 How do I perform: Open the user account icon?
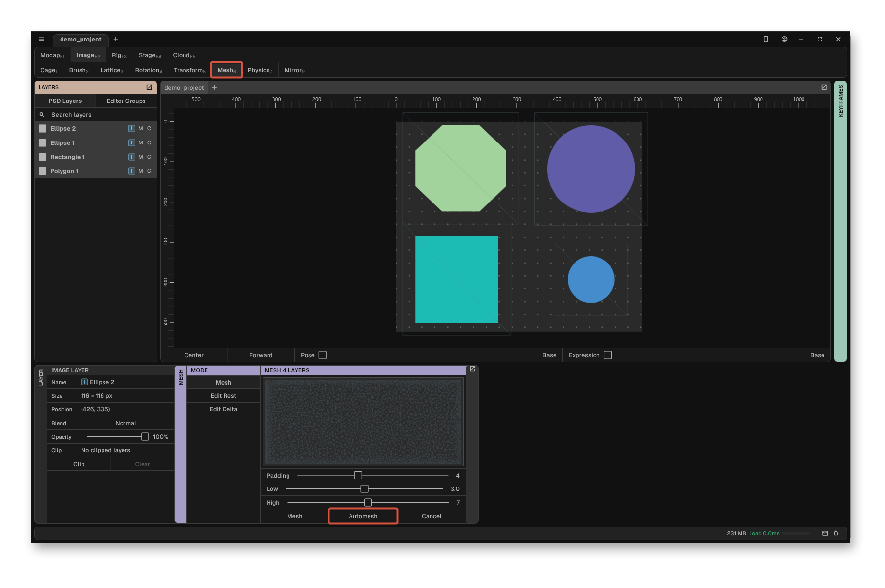pos(784,39)
